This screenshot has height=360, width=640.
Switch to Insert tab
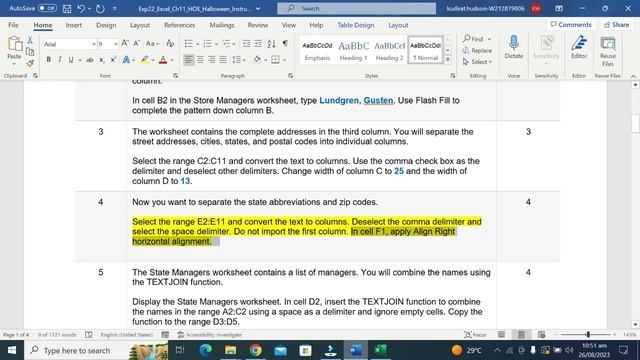pos(73,25)
